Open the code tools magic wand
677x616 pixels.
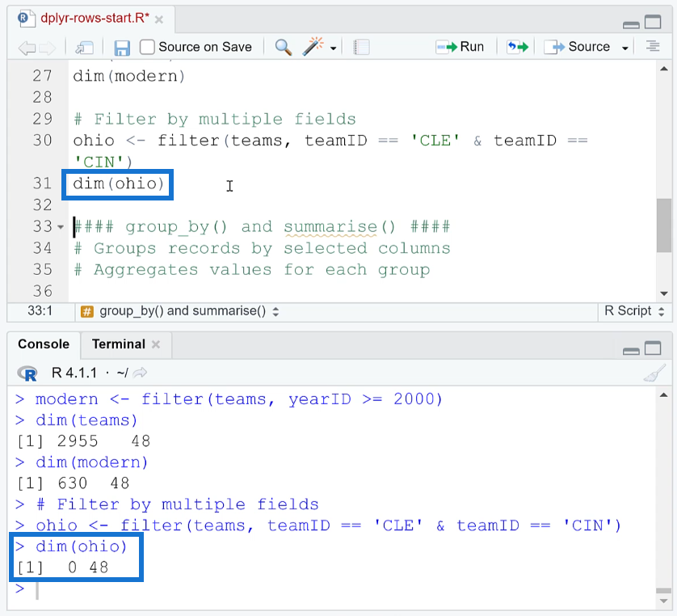[x=313, y=46]
